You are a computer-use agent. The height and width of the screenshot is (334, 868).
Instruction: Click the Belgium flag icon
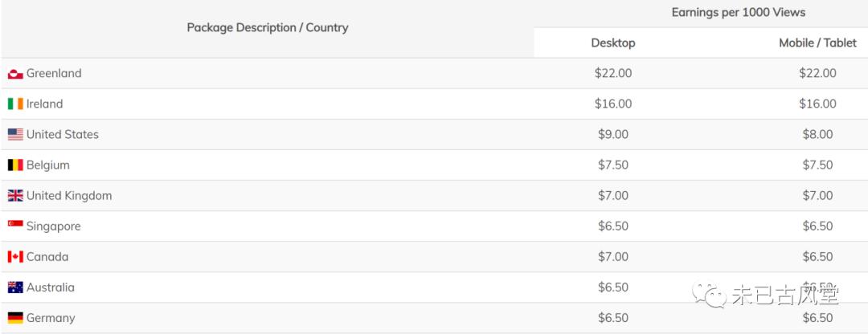(x=15, y=165)
